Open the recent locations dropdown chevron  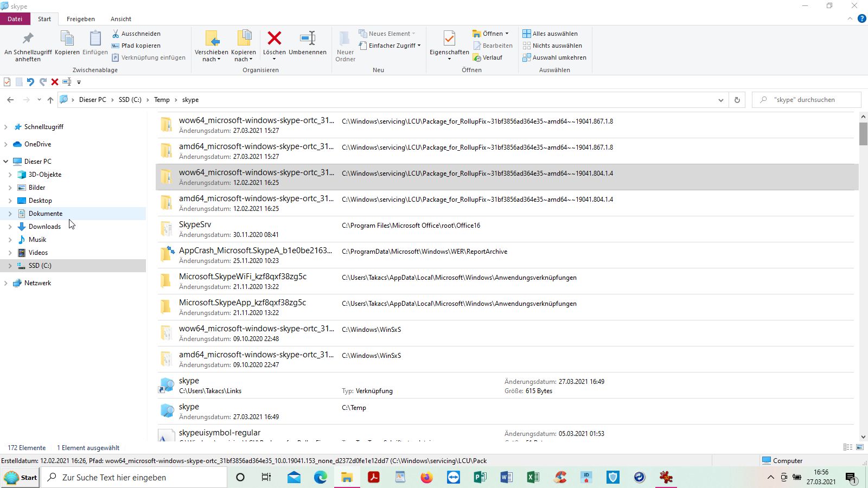[39, 100]
